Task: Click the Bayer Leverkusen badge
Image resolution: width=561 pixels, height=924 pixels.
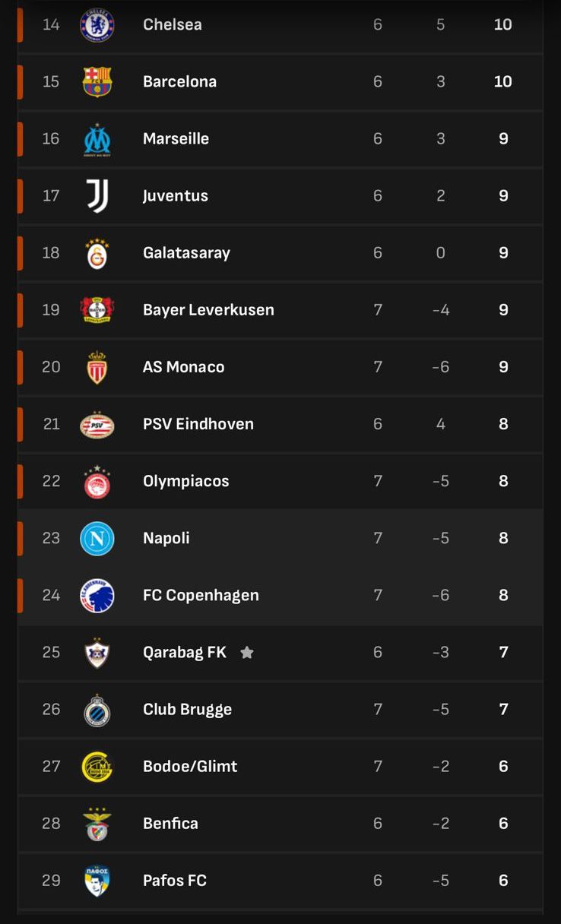Action: tap(97, 310)
